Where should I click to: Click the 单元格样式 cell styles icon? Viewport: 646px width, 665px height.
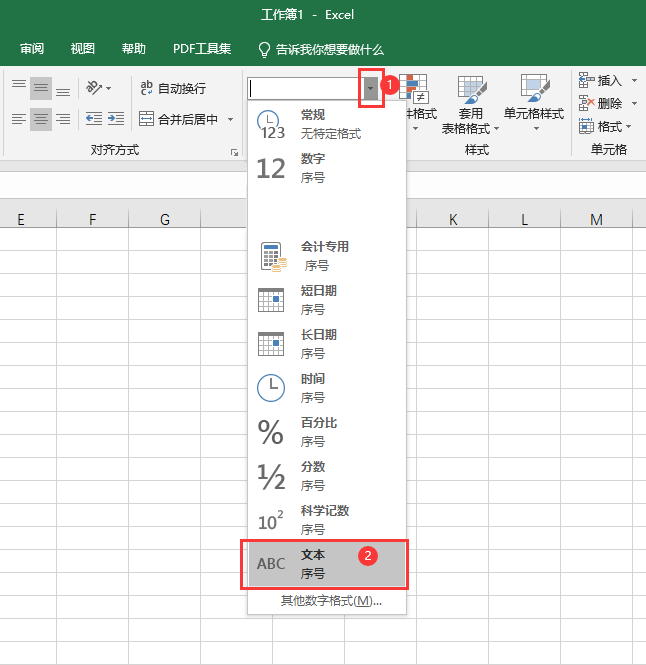tap(534, 88)
